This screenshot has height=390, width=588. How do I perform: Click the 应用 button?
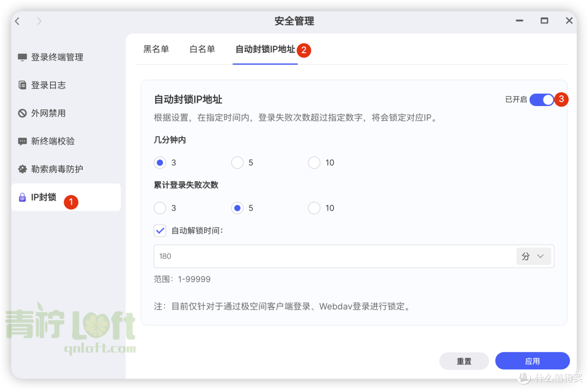[x=532, y=361]
